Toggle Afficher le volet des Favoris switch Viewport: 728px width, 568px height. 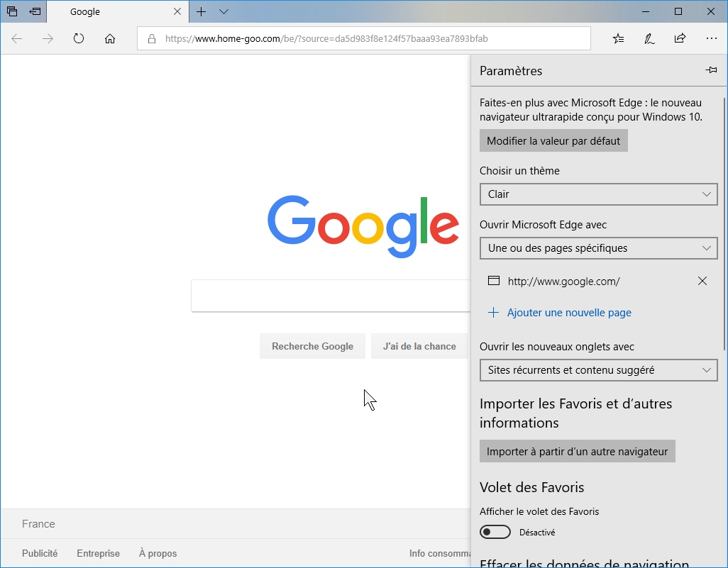(x=495, y=532)
